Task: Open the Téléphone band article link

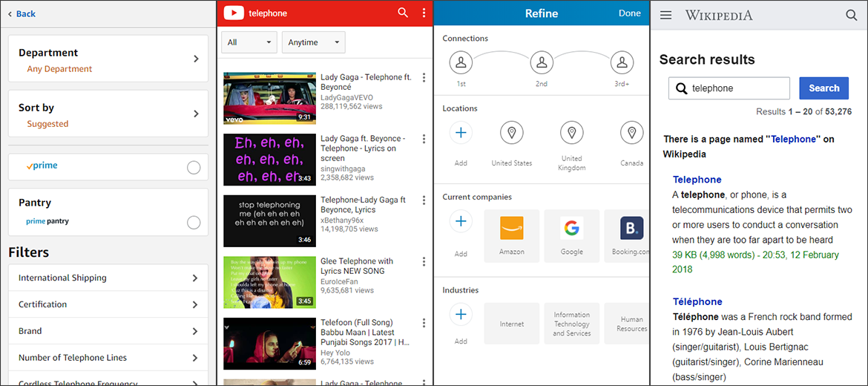Action: (697, 302)
